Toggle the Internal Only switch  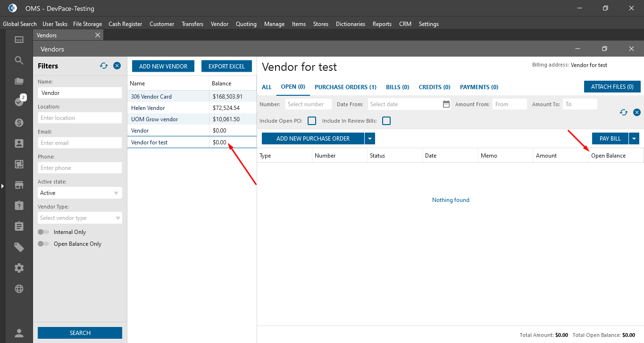pyautogui.click(x=44, y=232)
